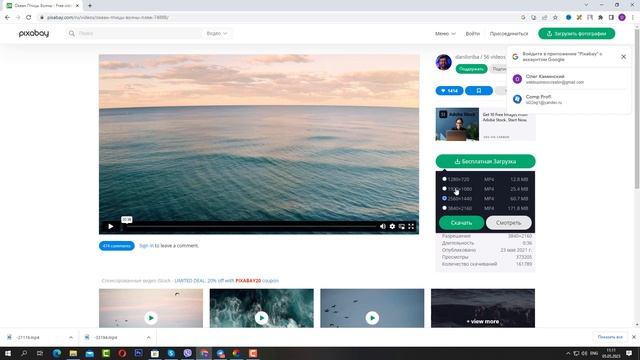The width and height of the screenshot is (640, 360).
Task: Open Windows taskbar search
Action: point(24,353)
